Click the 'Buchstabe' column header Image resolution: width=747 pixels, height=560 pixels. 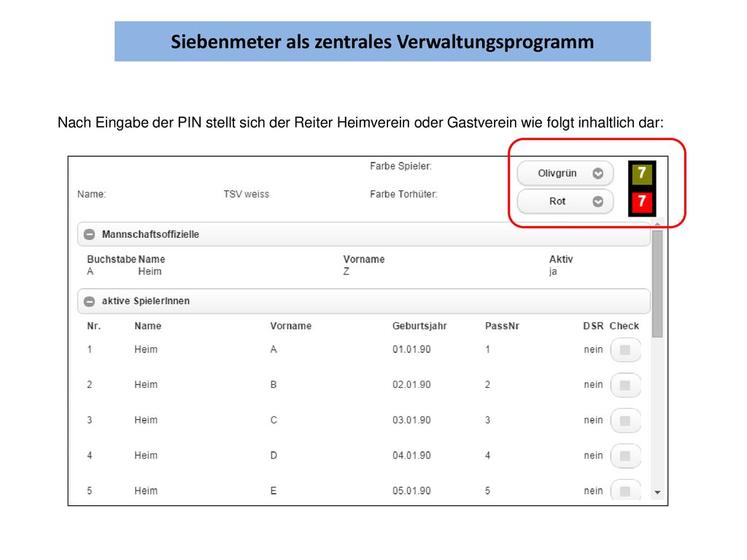112,260
